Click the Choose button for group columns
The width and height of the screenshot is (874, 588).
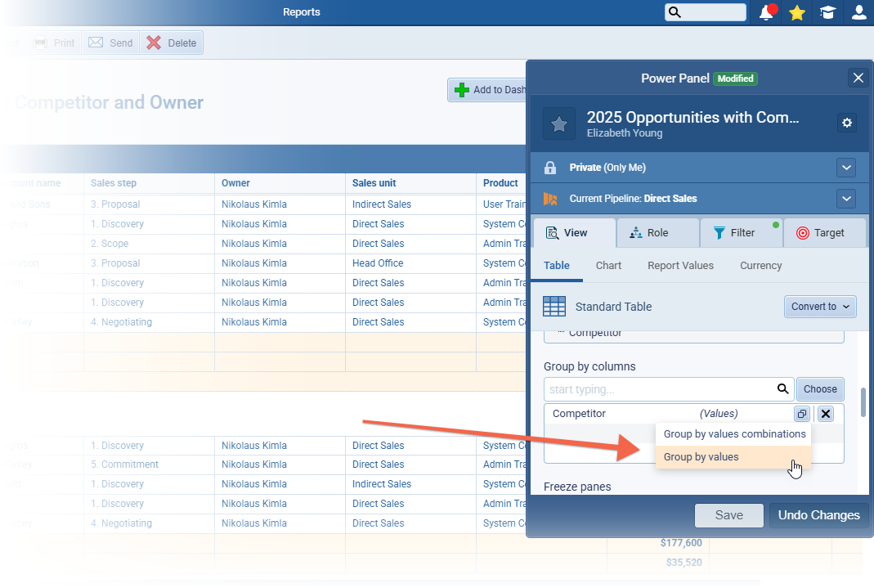coord(820,389)
